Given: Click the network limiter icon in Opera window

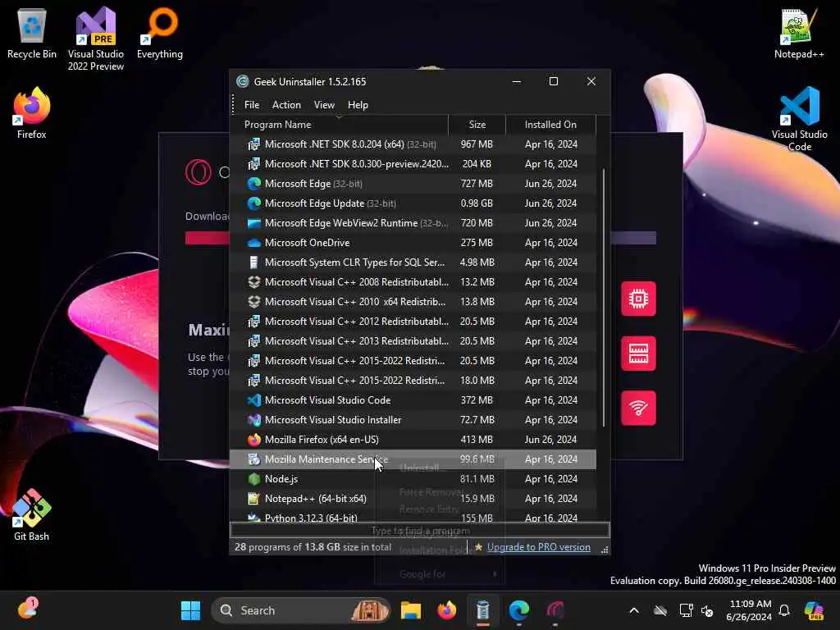Looking at the screenshot, I should click(x=638, y=409).
